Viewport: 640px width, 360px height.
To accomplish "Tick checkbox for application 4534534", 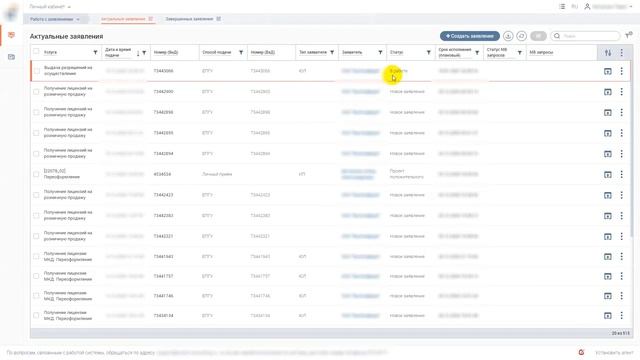I will (x=36, y=174).
